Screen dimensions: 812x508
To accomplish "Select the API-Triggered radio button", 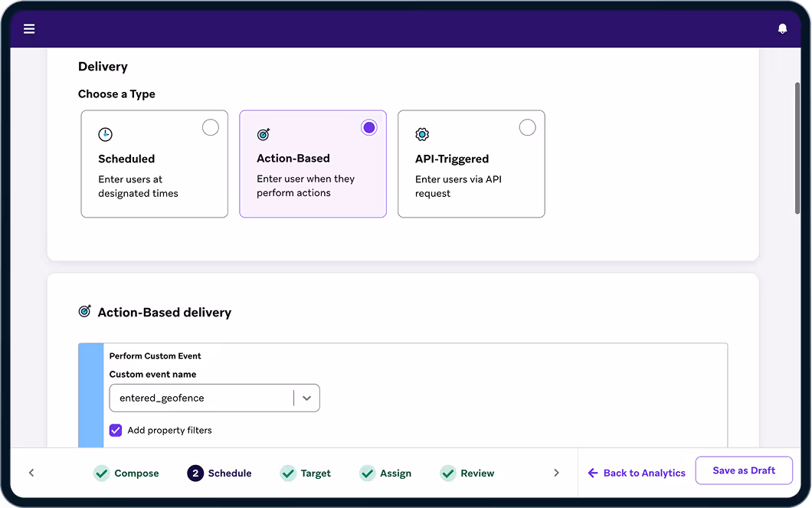I will point(527,127).
